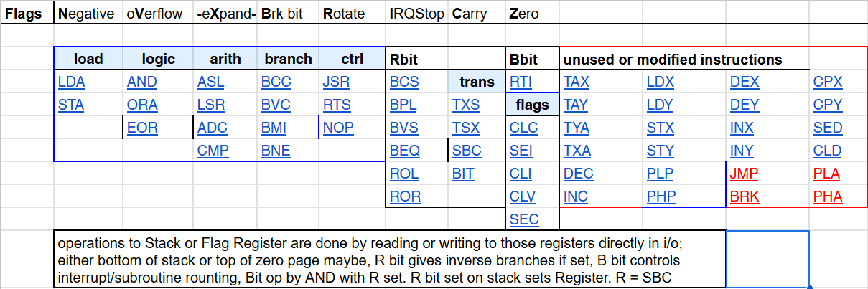Image resolution: width=868 pixels, height=289 pixels.
Task: Open the LDA instruction link
Action: point(71,82)
